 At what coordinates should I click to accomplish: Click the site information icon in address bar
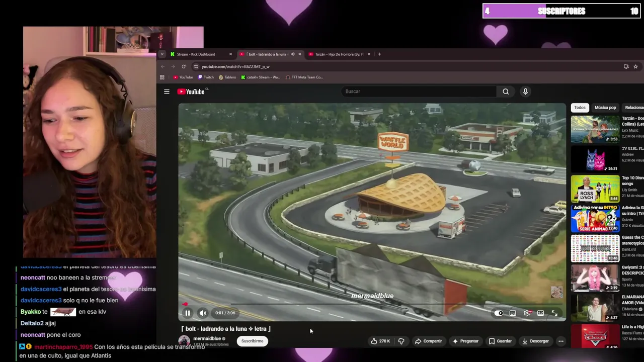tap(196, 66)
